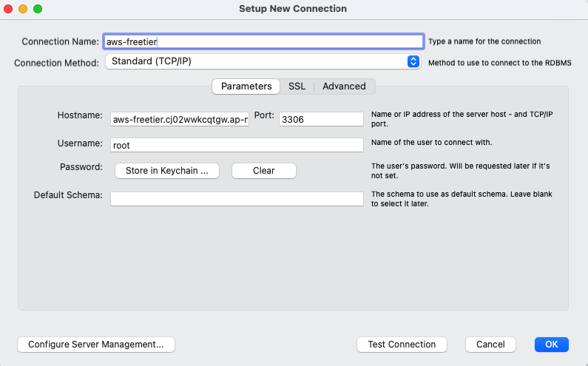The height and width of the screenshot is (366, 588).
Task: Open the Connection Method dropdown
Action: (263, 61)
